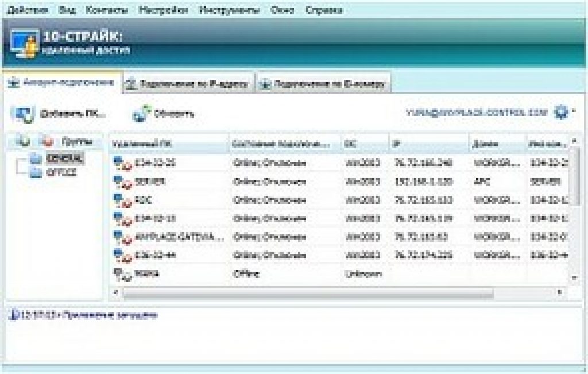
Task: Sort by the Домен column header
Action: [x=497, y=144]
